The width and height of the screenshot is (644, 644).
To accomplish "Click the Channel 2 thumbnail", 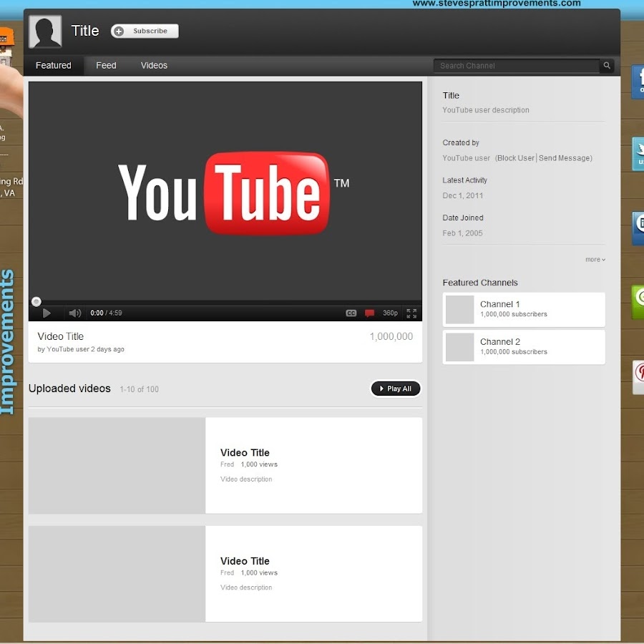I will click(459, 347).
